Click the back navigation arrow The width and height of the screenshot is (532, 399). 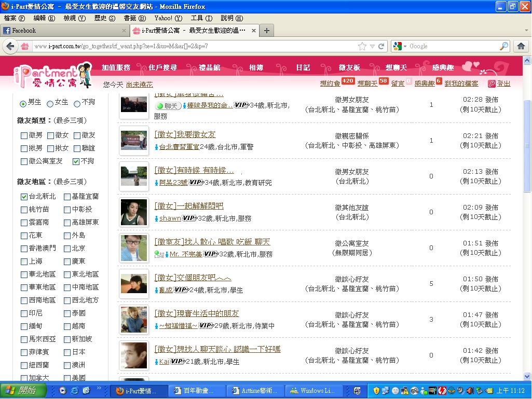[10, 46]
